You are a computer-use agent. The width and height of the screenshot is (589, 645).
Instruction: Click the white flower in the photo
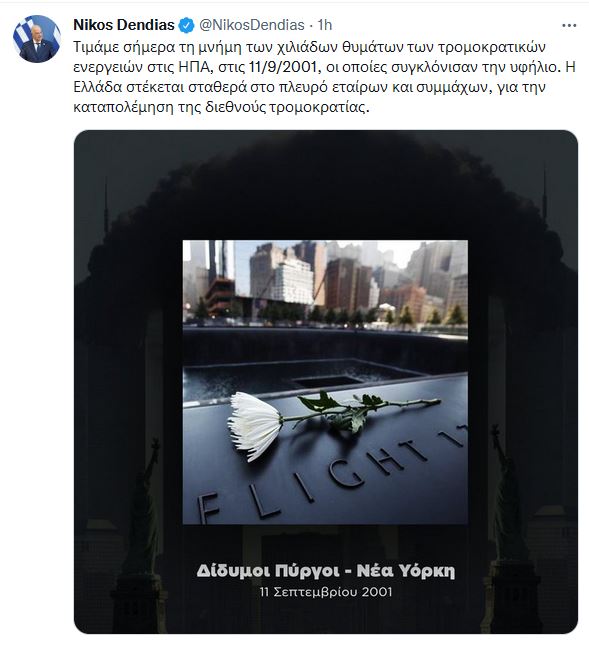pos(256,425)
